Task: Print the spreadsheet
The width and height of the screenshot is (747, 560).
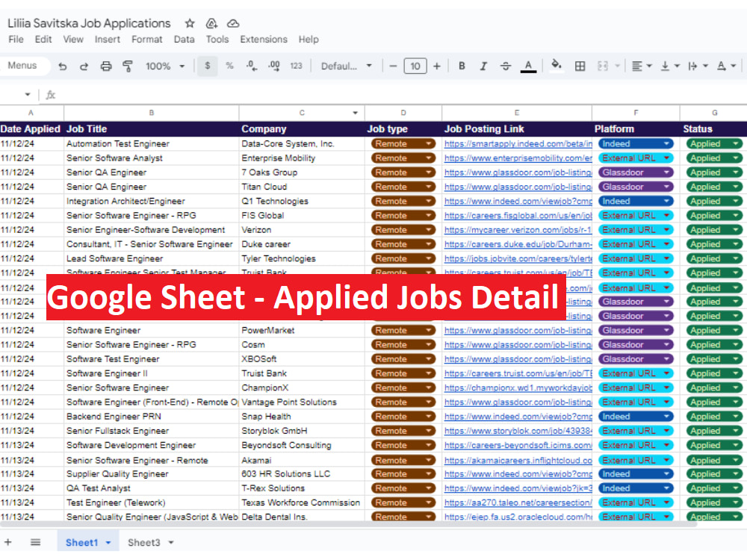Action: 106,66
